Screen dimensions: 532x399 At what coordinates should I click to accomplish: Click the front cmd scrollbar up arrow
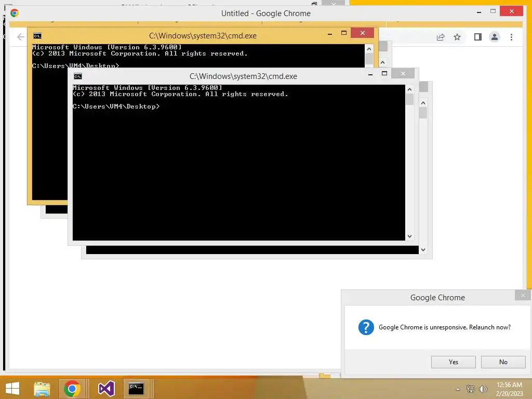tap(409, 89)
